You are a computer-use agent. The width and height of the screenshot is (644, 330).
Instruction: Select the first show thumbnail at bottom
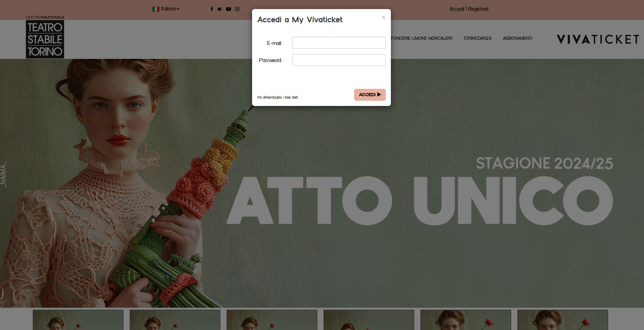click(78, 320)
